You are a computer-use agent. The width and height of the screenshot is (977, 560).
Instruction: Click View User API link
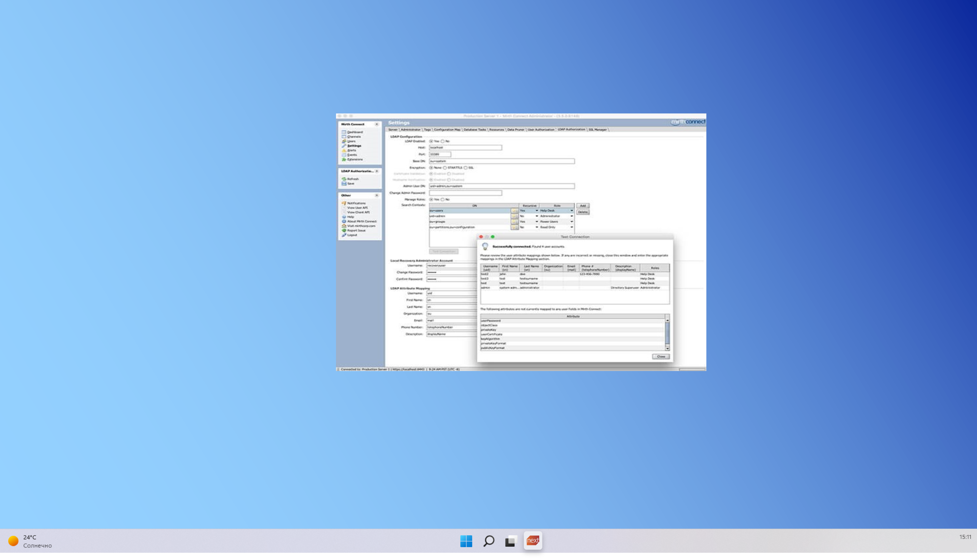(x=357, y=208)
